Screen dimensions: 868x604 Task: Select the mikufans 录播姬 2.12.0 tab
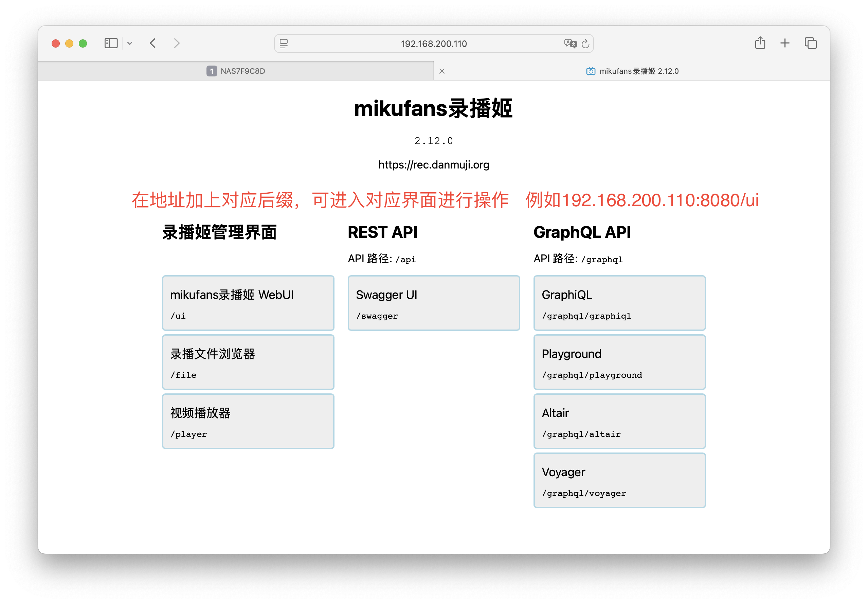tap(632, 71)
